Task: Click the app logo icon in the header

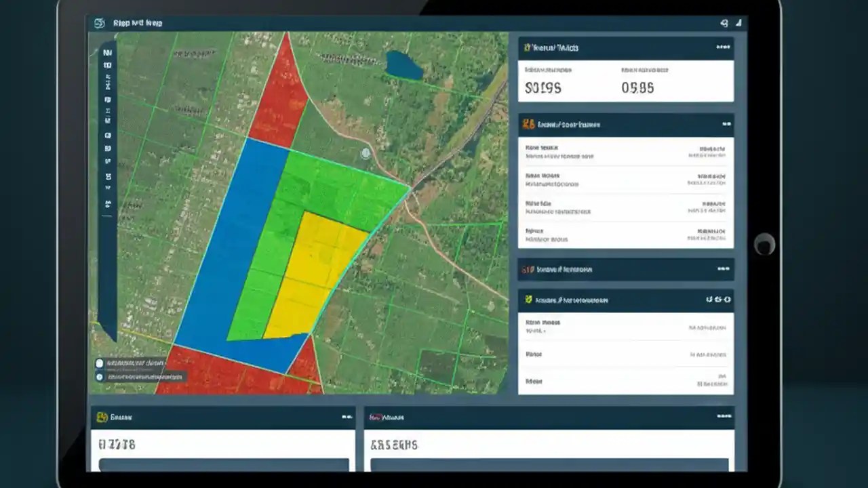Action: coord(99,22)
